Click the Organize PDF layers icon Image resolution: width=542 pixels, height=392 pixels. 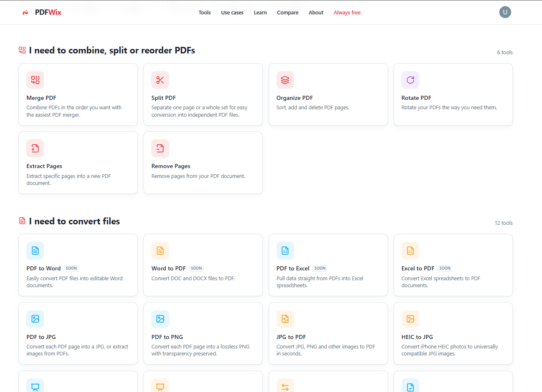(x=285, y=80)
